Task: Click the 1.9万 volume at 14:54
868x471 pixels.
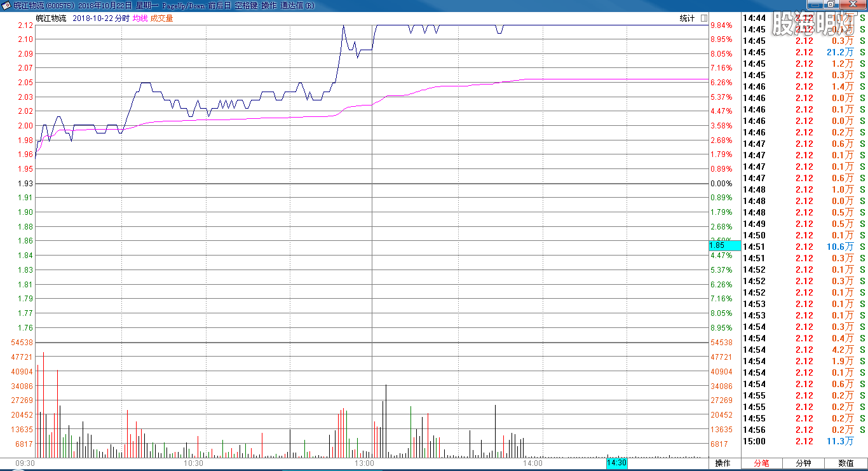Action: [x=843, y=361]
